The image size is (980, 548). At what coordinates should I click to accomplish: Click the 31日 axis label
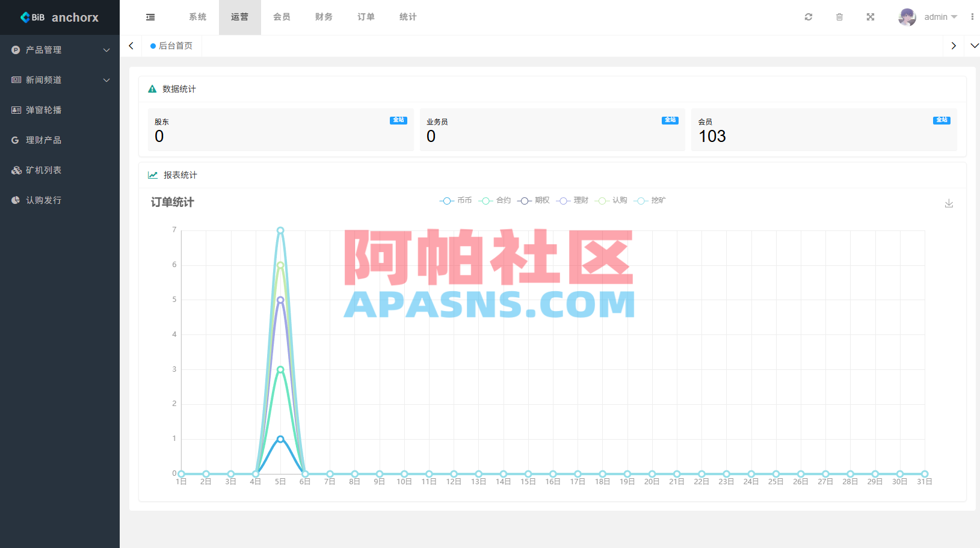(x=925, y=482)
